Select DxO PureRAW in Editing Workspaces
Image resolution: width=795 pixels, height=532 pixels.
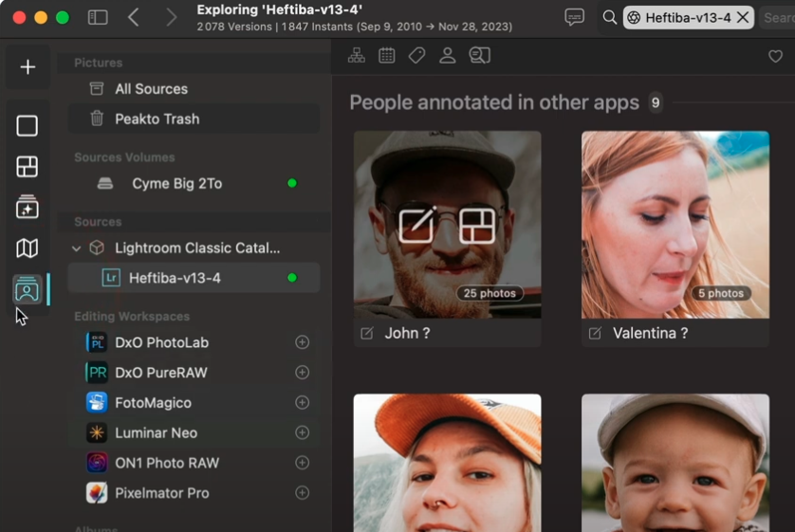coord(194,373)
